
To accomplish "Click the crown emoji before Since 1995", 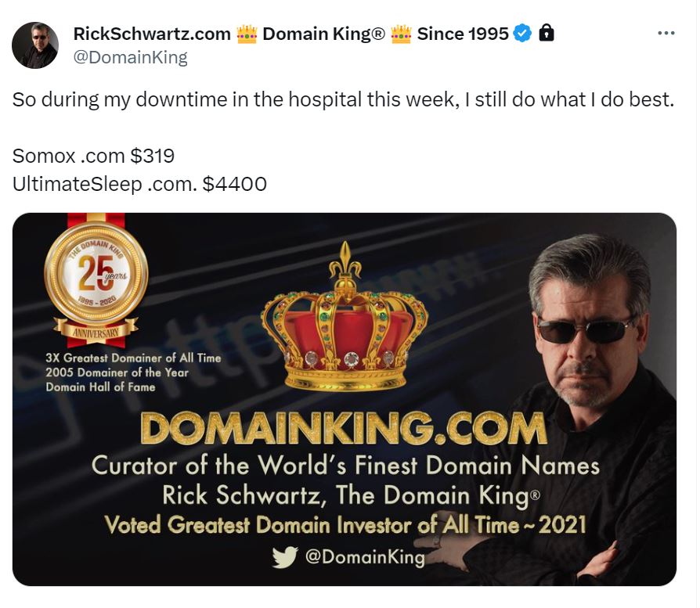I will pos(401,34).
